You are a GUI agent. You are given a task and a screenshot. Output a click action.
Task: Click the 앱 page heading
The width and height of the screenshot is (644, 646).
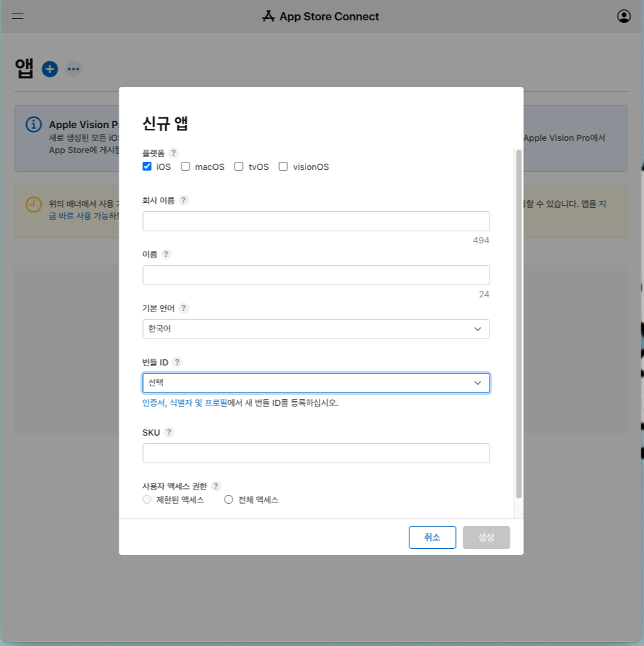(x=24, y=68)
